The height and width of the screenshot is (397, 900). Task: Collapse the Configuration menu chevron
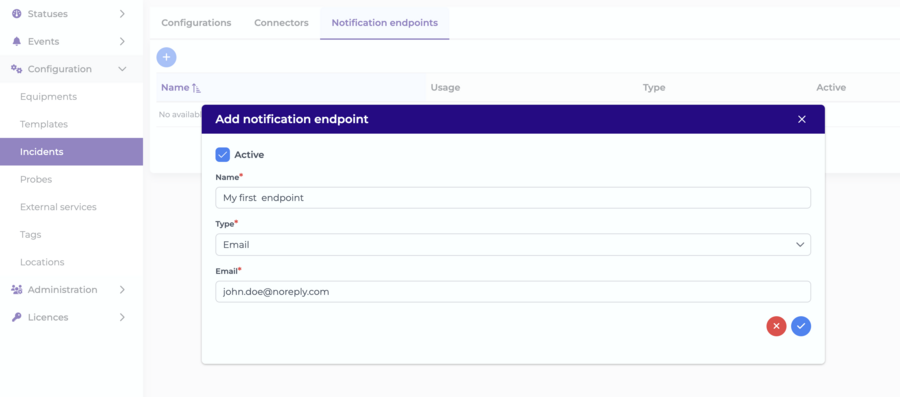pyautogui.click(x=122, y=69)
